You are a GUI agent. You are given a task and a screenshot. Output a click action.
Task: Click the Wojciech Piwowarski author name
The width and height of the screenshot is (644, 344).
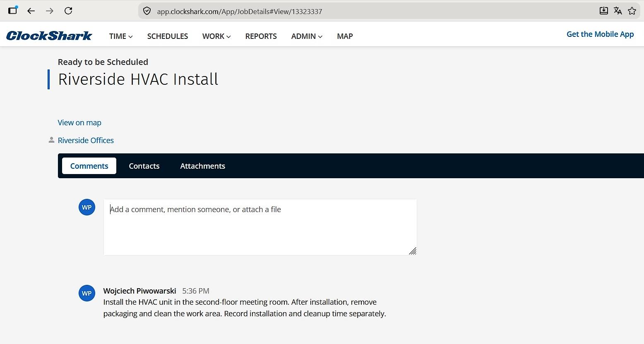pos(140,291)
